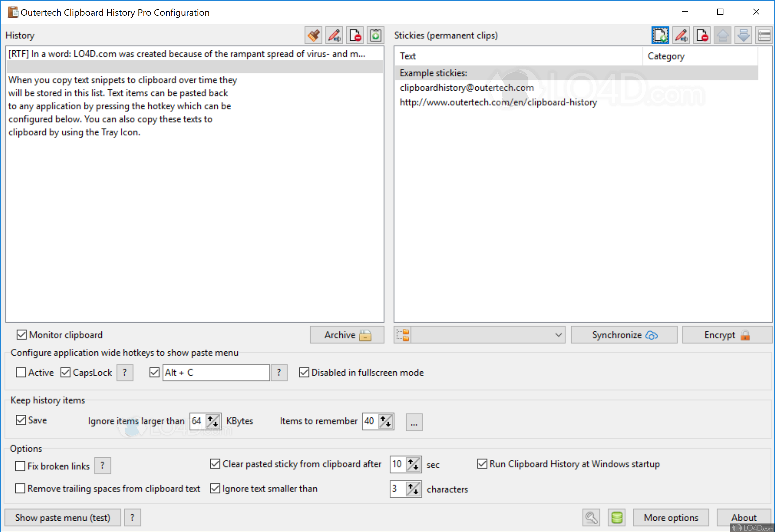Viewport: 775px width, 532px height.
Task: Click the move sticky down arrow icon
Action: (743, 35)
